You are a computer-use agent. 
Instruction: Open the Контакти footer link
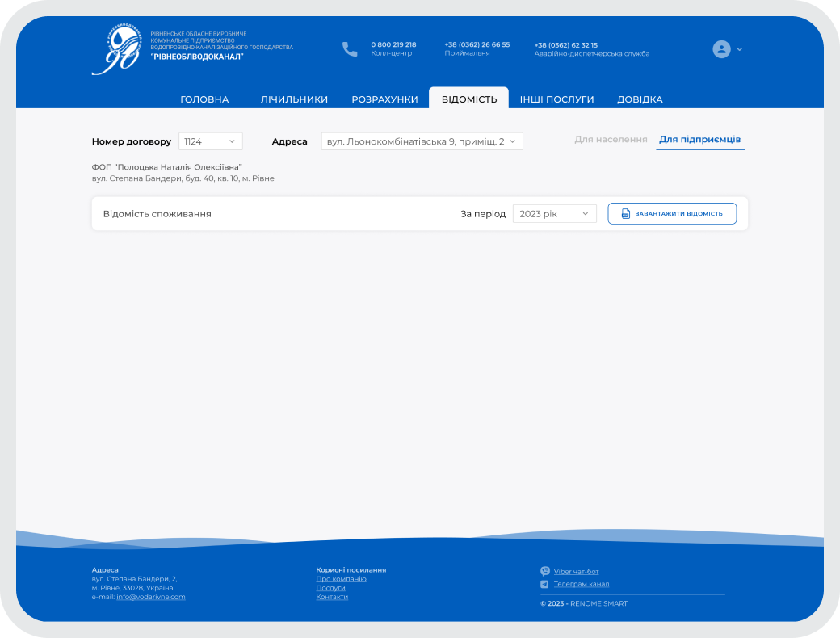pyautogui.click(x=332, y=597)
